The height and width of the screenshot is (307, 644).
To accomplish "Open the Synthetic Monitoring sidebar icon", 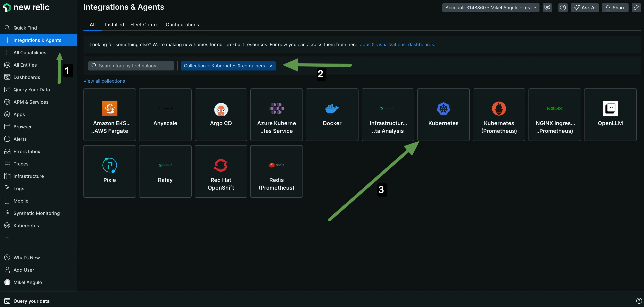I will click(7, 213).
